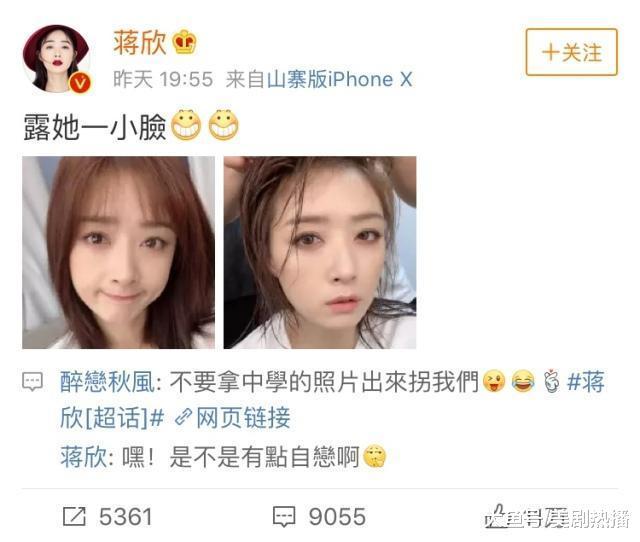Screen dimensions: 640x542
Task: Click the orange verified V badge
Action: tap(80, 83)
